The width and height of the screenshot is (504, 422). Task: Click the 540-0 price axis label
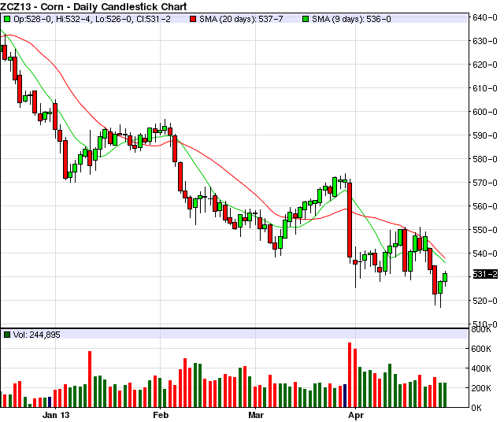[x=485, y=254]
